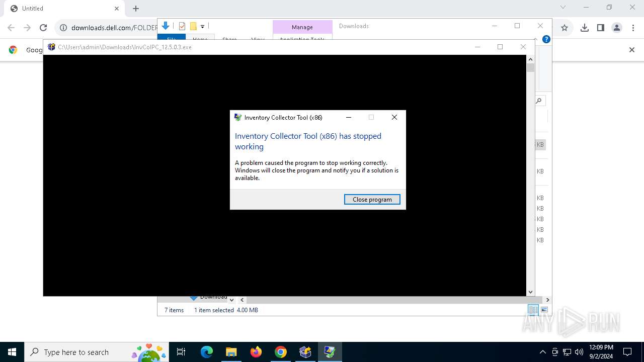Maximize the Downloads Explorer window
The height and width of the screenshot is (362, 644).
click(x=517, y=26)
